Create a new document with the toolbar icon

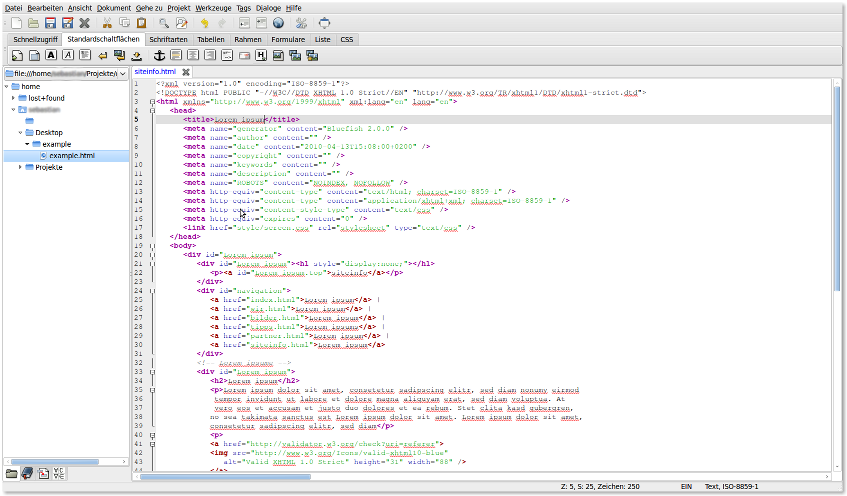tap(17, 23)
